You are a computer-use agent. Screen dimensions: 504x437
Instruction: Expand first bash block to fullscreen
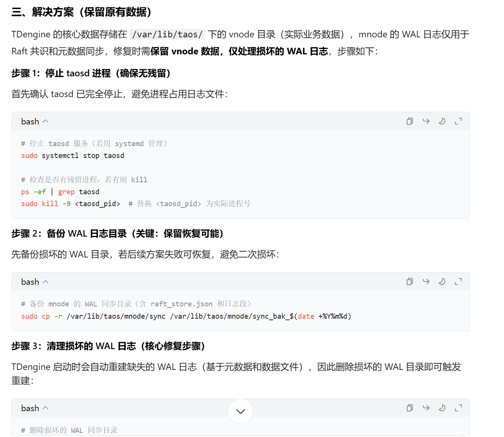pos(458,121)
